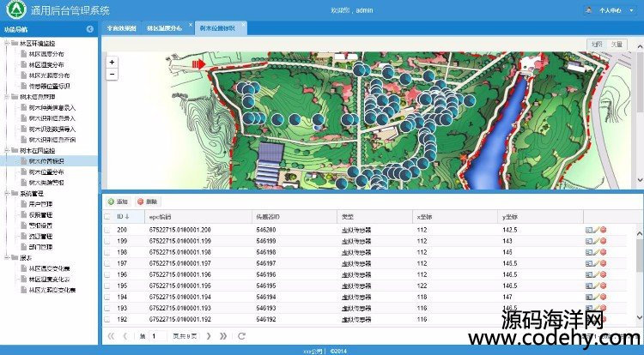Viewport: 644px width, 355px height.
Task: Check the box for row ID 195
Action: tap(107, 286)
